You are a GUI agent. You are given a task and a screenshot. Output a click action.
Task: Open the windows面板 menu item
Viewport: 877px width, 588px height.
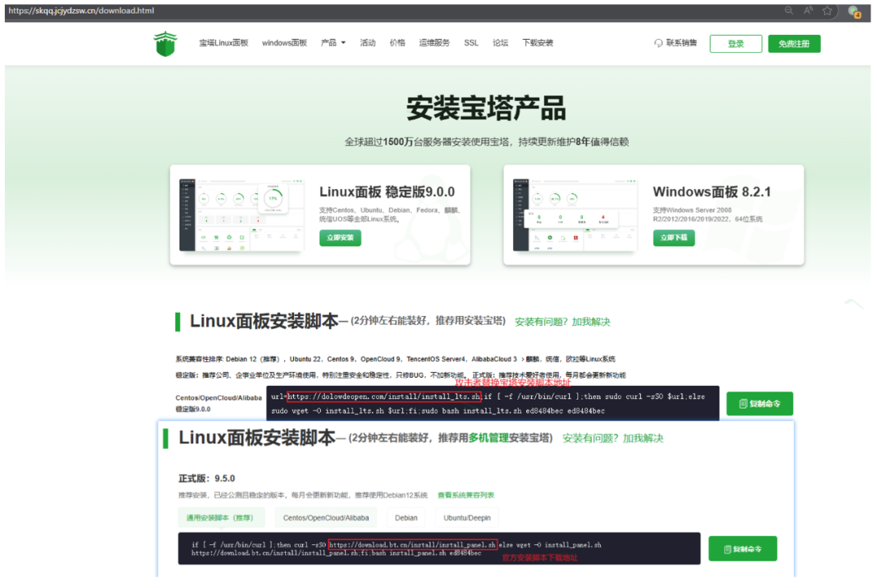284,43
